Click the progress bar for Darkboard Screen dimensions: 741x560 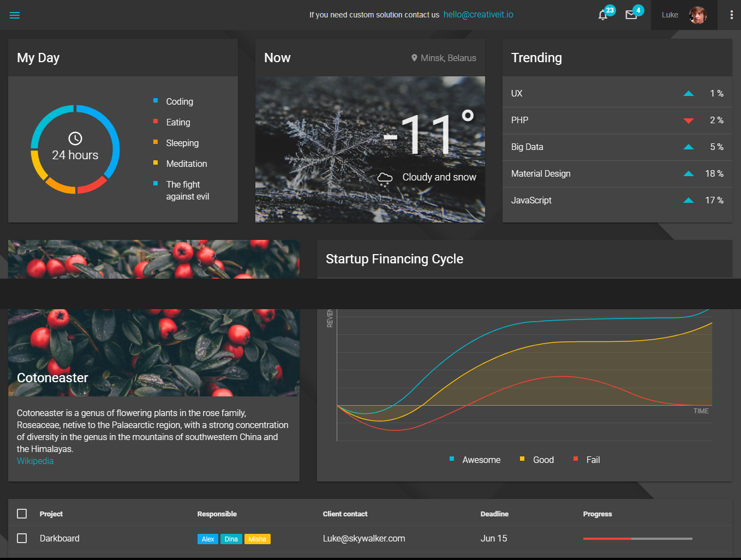coord(637,538)
